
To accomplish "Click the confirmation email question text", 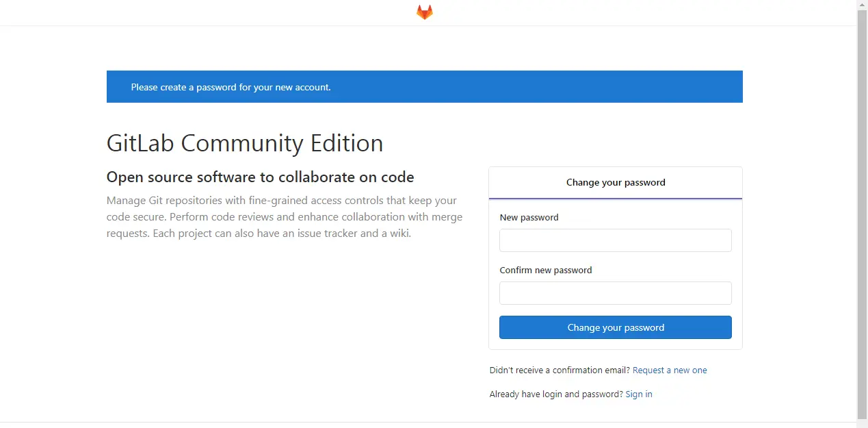I will tap(559, 370).
